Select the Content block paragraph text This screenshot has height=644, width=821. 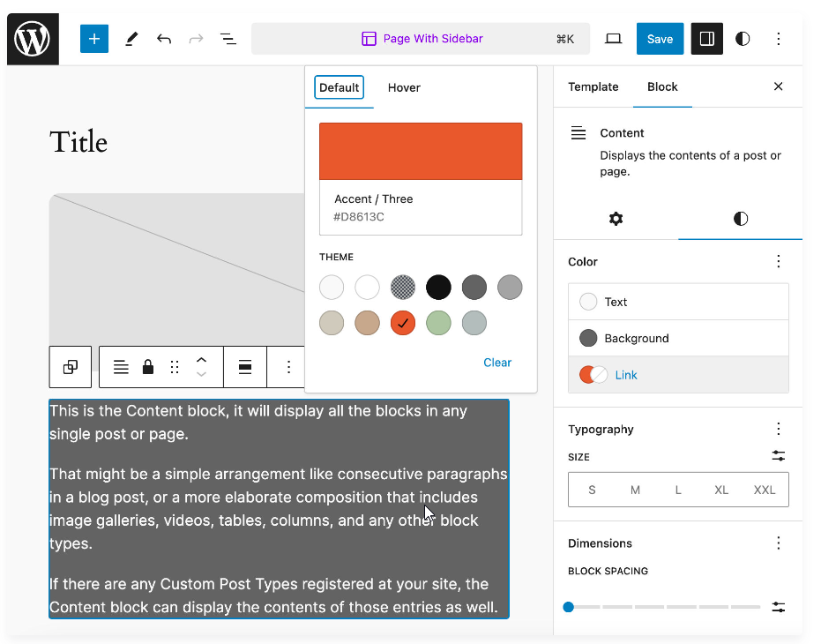coord(279,509)
